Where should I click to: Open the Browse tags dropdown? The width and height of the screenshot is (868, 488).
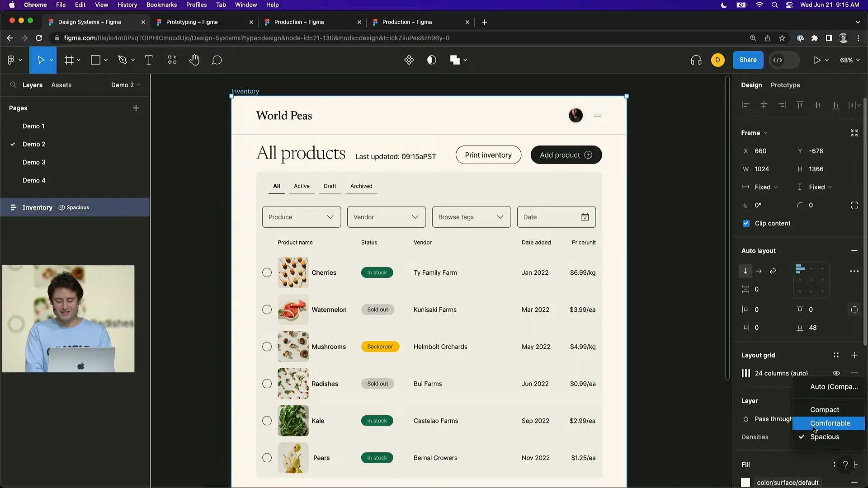click(x=472, y=217)
